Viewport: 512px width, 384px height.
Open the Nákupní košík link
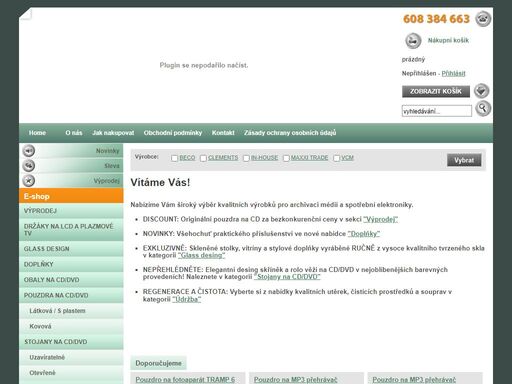448,40
